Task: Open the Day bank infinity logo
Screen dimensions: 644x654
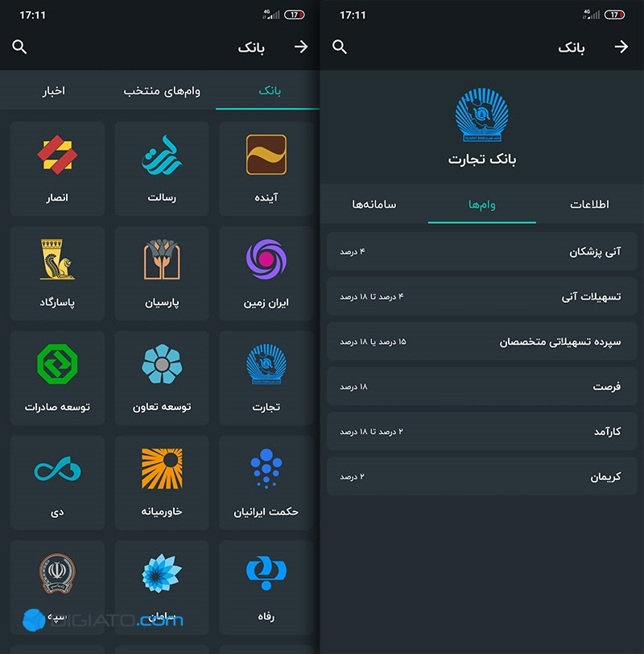Action: coord(57,469)
